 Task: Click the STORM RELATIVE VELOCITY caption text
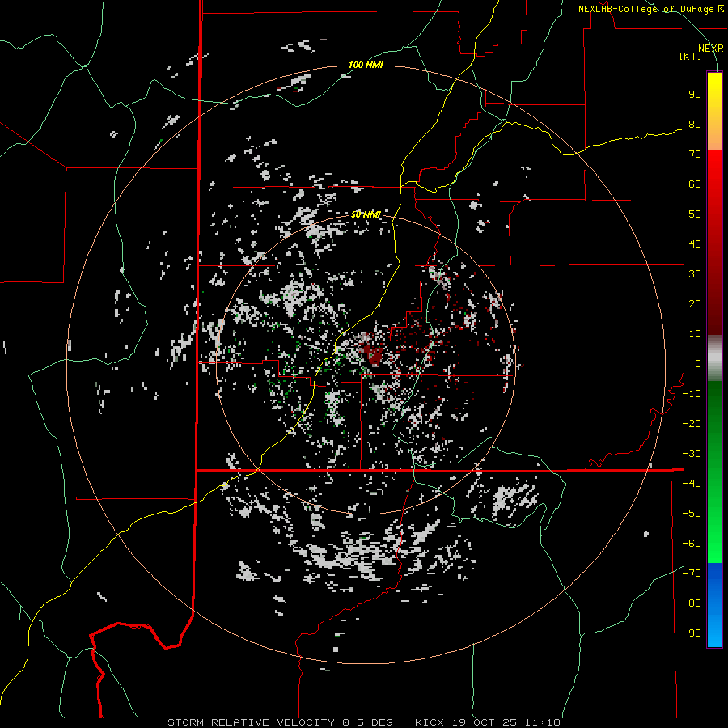click(x=251, y=722)
